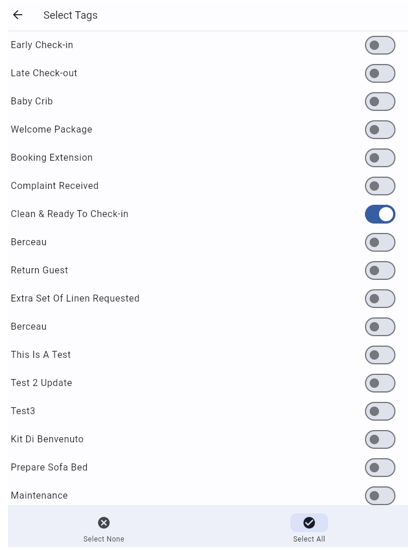Click the Select All label
Viewport: 408px width, 550px height.
309,539
